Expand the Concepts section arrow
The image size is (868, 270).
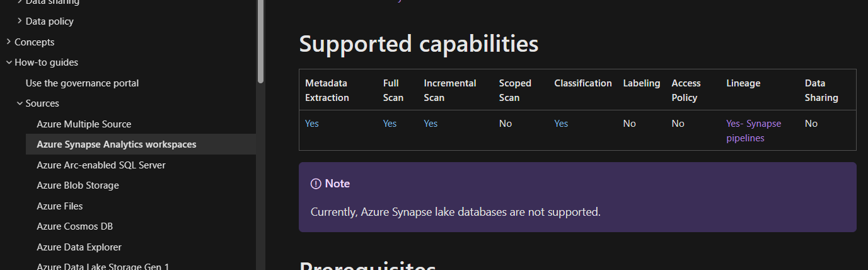[8, 42]
